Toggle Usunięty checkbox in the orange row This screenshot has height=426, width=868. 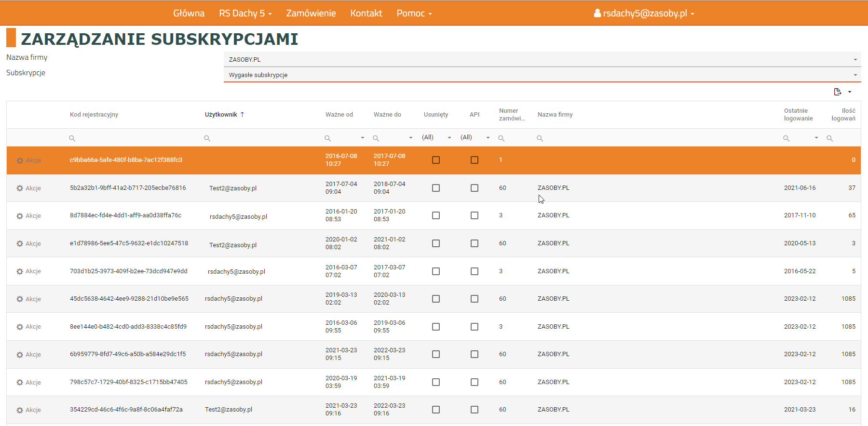coord(436,160)
